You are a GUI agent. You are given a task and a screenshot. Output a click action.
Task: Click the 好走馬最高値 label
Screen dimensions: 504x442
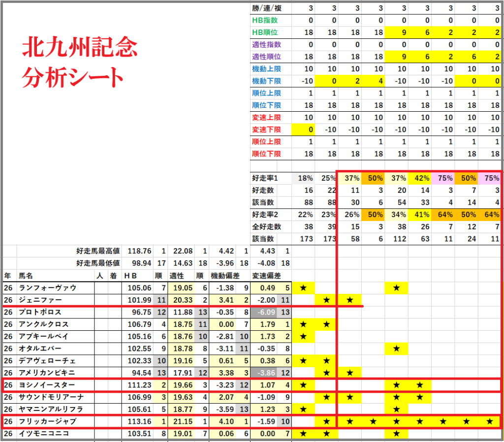[98, 251]
